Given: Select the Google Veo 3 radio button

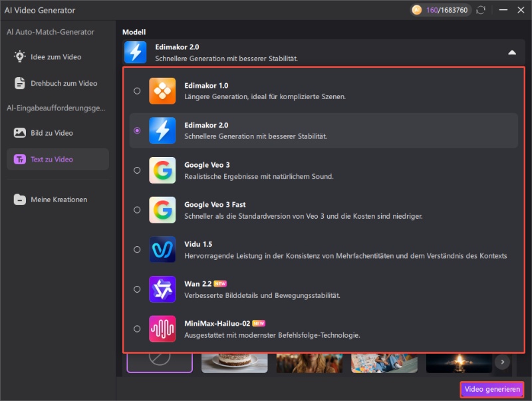Looking at the screenshot, I should (137, 170).
